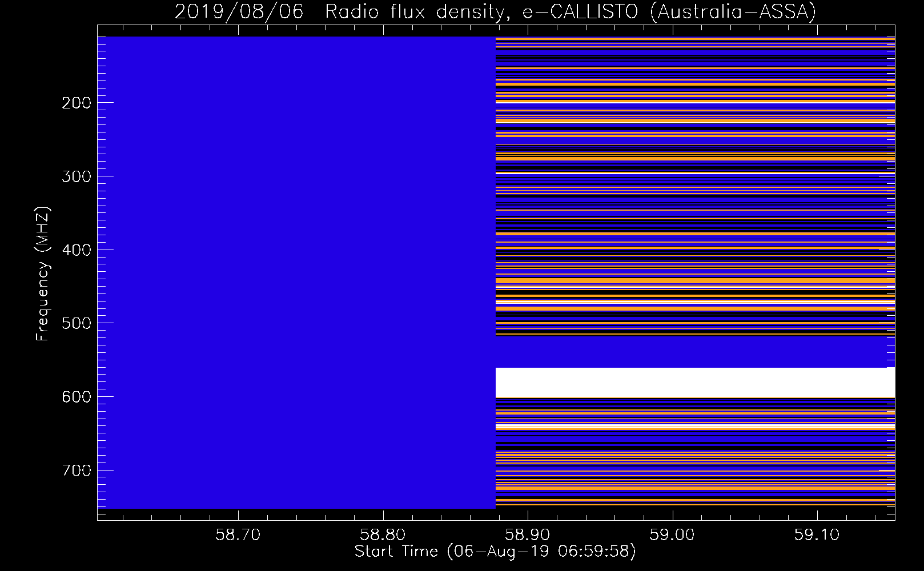The width and height of the screenshot is (924, 571).
Task: Click the plot title '2019/08/06 Radio flux density'
Action: [x=495, y=11]
